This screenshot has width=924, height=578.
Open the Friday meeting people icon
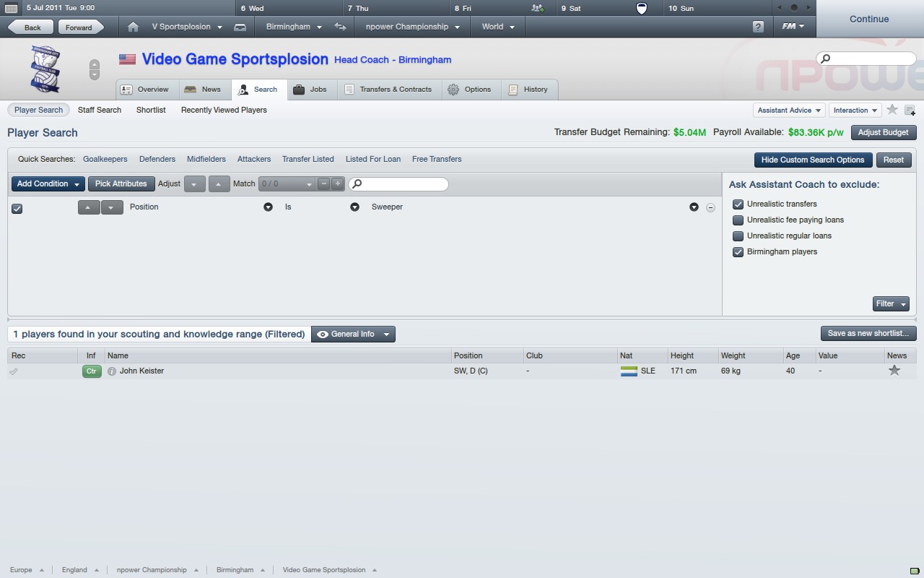coord(537,9)
